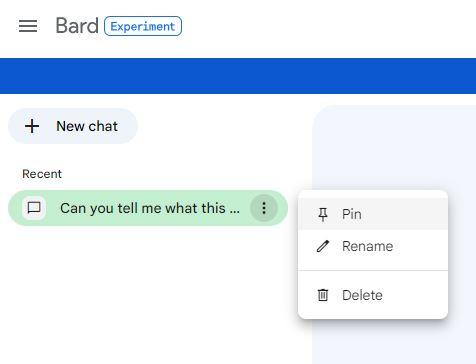The image size is (476, 364).
Task: Click the three-dot options icon on the chat
Action: (264, 208)
